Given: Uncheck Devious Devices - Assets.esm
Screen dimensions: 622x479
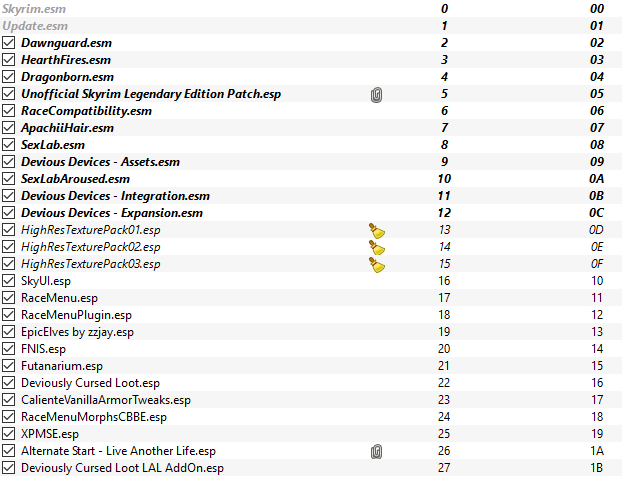Looking at the screenshot, I should 8,162.
